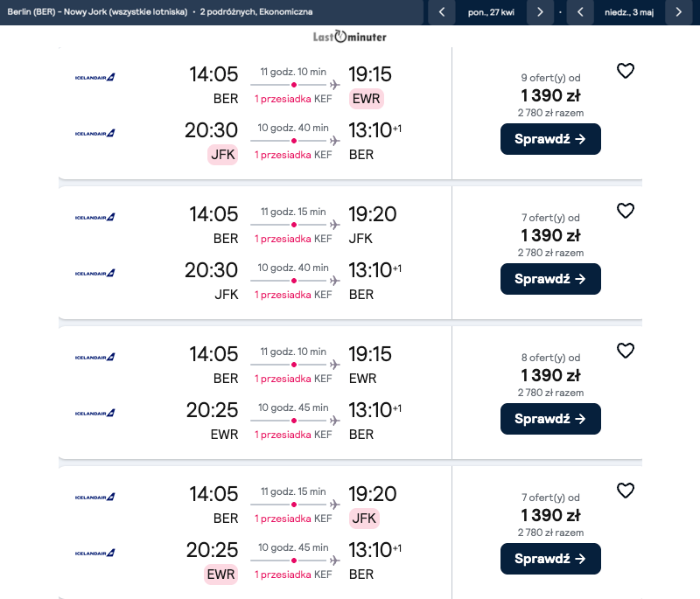
Task: Go to previous departure date
Action: [442, 12]
